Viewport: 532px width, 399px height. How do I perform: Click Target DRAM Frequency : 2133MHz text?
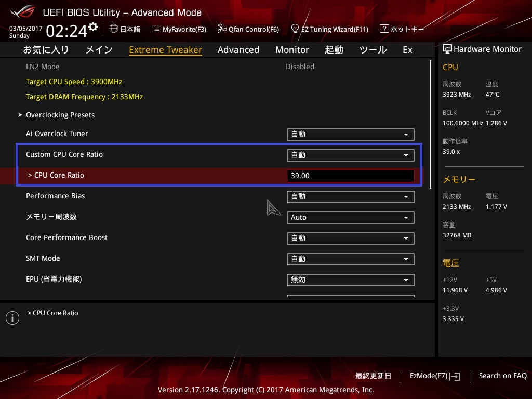85,97
